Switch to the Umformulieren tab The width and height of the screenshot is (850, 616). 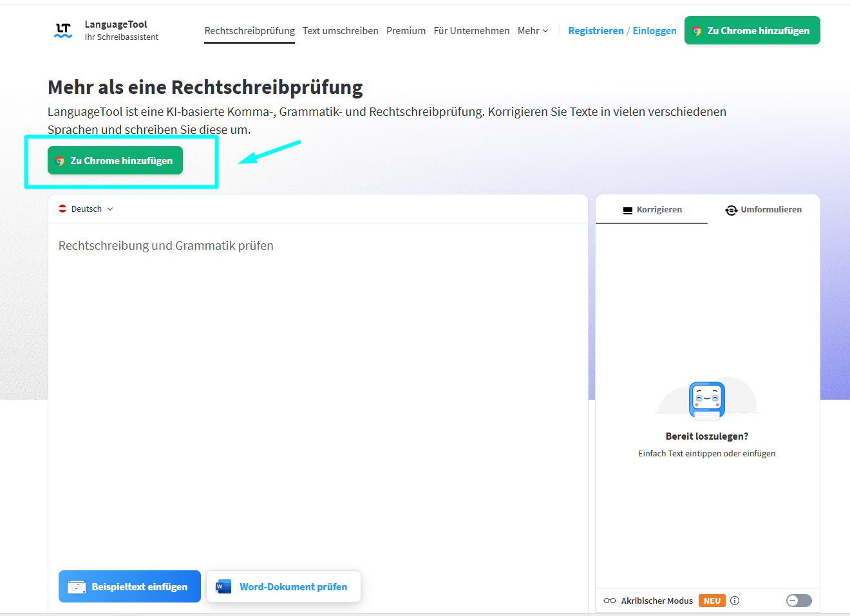click(x=764, y=210)
